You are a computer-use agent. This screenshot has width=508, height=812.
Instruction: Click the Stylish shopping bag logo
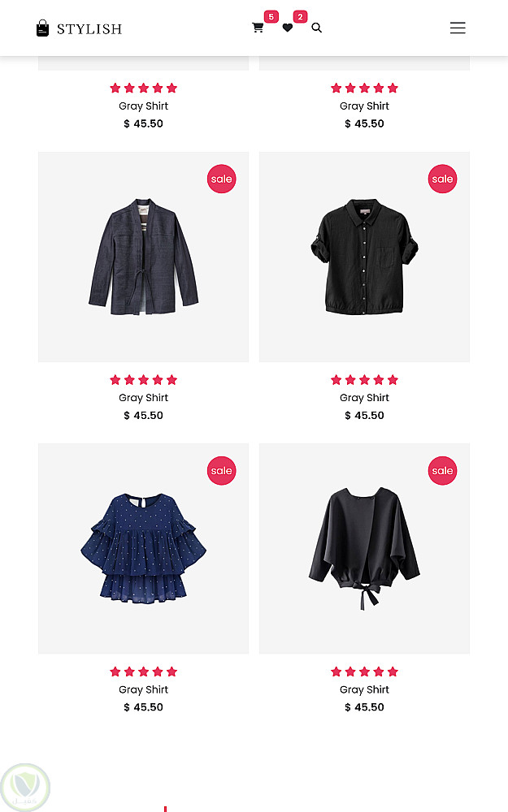42,28
